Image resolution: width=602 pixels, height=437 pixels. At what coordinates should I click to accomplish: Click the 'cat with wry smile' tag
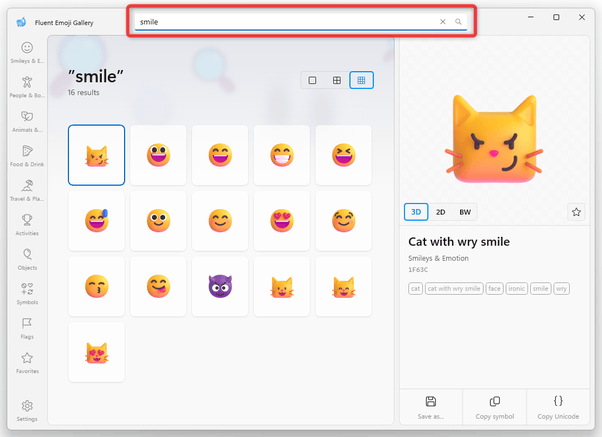coord(454,288)
